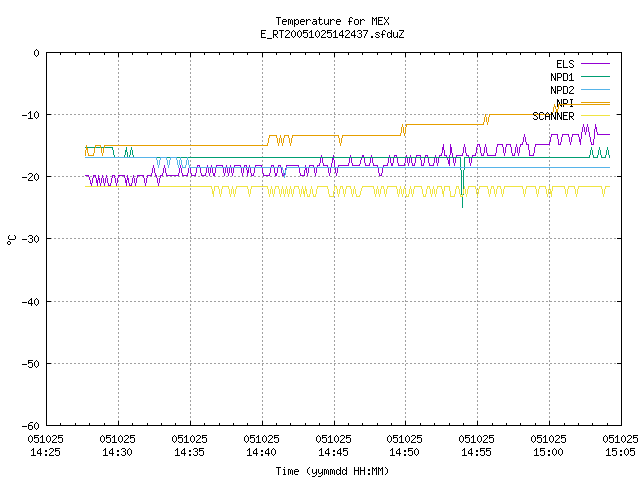Image resolution: width=640 pixels, height=480 pixels.
Task: Click the y-axis label -40
Action: tap(31, 302)
